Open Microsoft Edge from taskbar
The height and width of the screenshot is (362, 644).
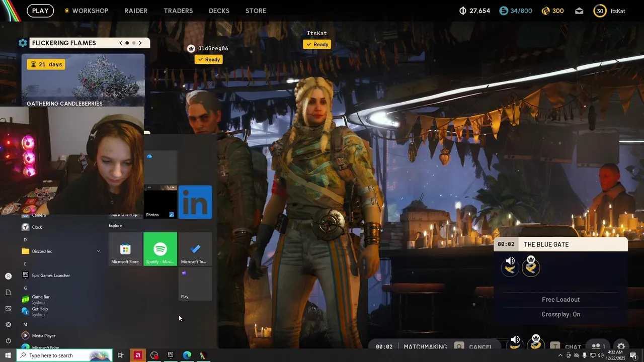(x=187, y=355)
